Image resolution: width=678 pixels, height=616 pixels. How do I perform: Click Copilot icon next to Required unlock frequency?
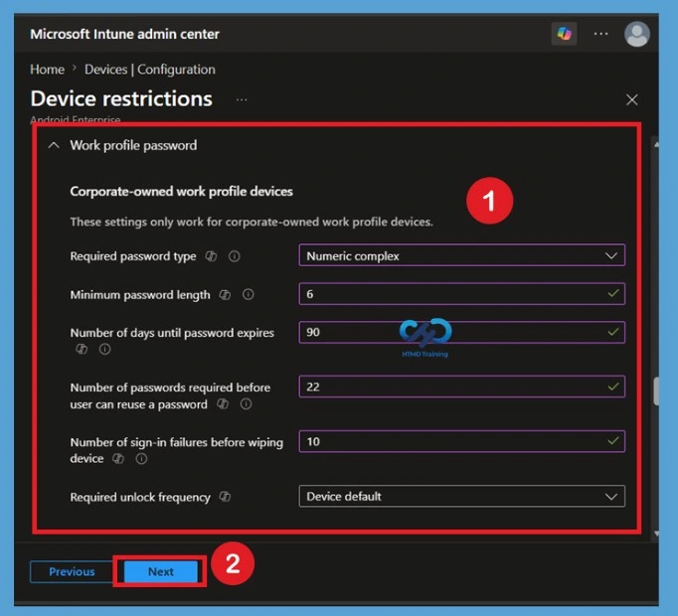pos(225,497)
